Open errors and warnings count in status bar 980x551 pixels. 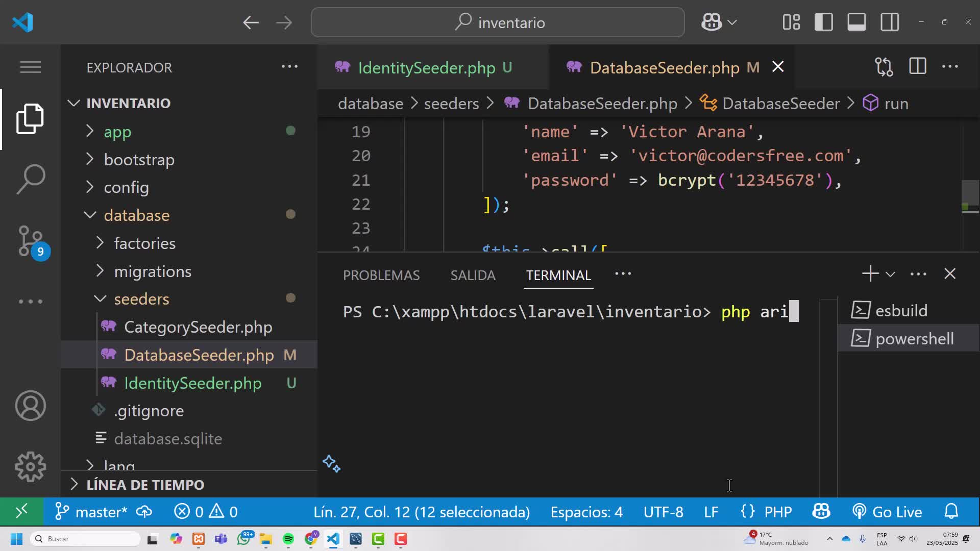206,512
